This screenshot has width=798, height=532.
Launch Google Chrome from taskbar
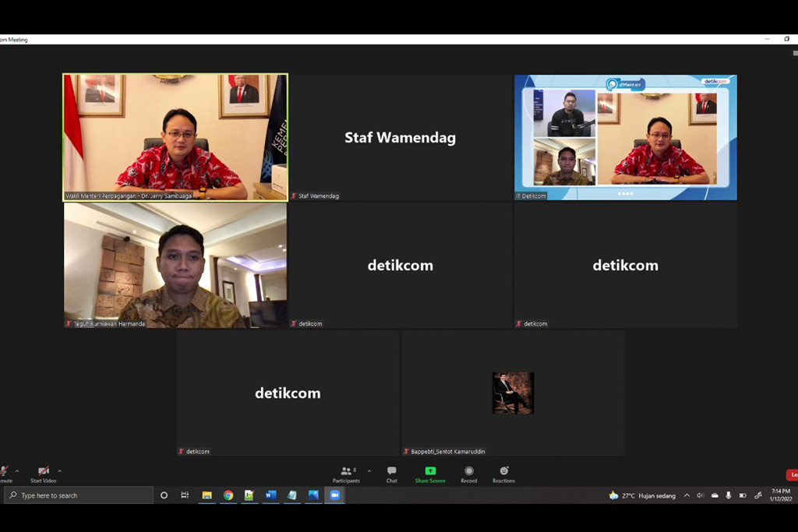[x=228, y=495]
